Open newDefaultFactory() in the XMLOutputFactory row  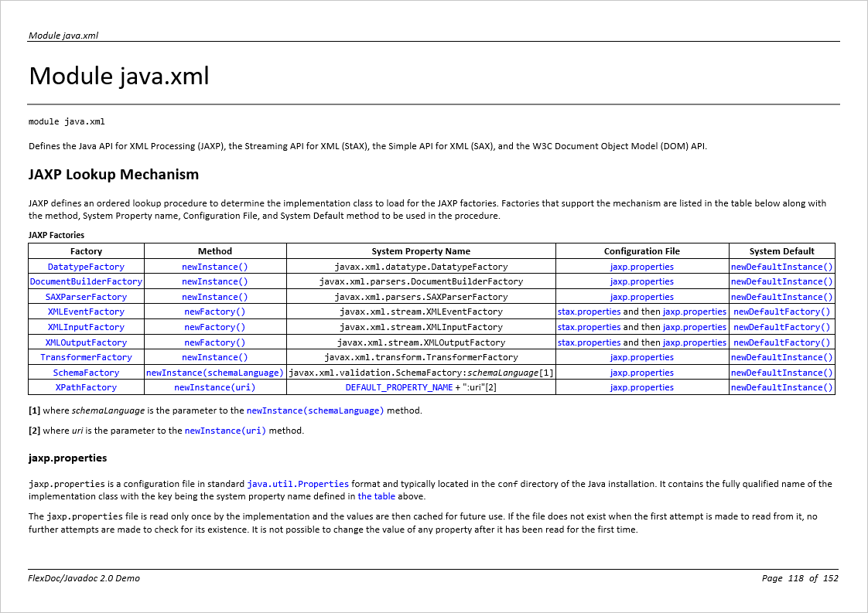tap(781, 342)
